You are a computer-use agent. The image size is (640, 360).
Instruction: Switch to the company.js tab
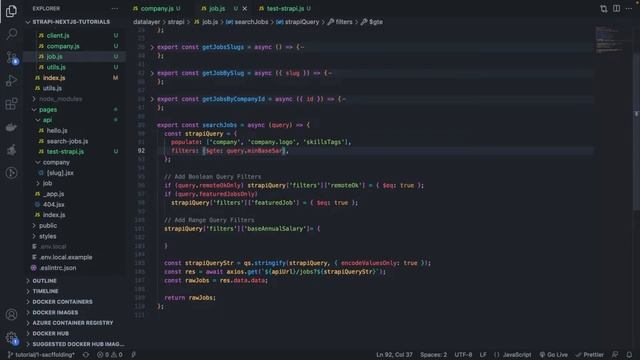click(157, 9)
